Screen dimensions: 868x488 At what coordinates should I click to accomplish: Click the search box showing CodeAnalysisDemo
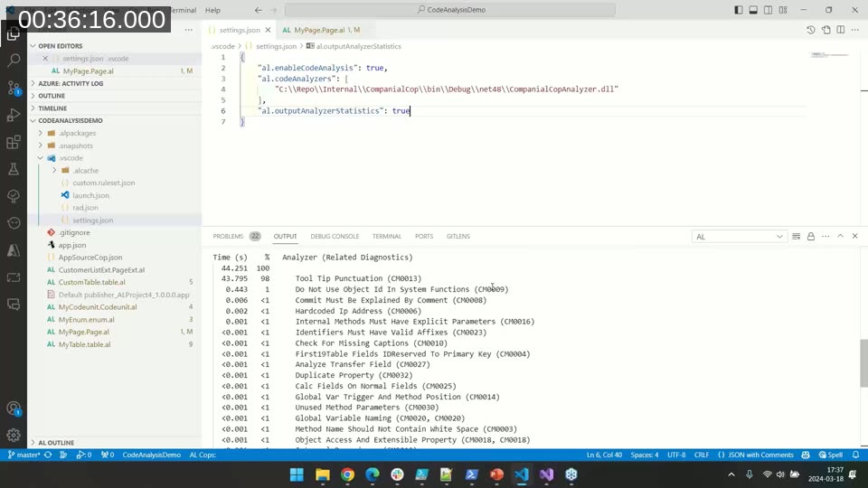450,10
